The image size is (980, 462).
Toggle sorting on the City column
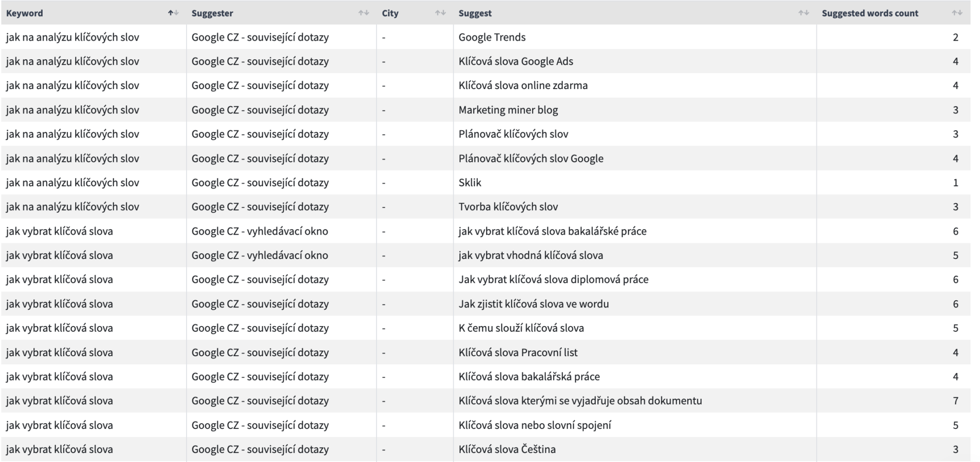click(440, 13)
